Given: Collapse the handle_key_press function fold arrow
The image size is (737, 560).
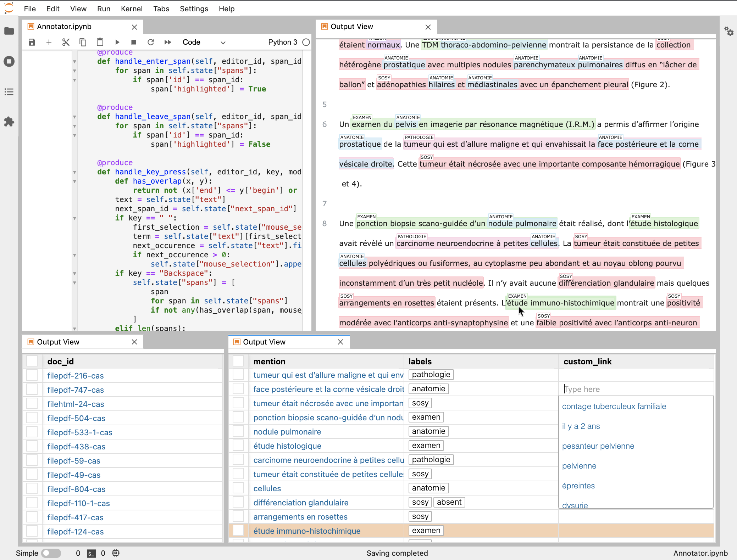Looking at the screenshot, I should pyautogui.click(x=74, y=172).
